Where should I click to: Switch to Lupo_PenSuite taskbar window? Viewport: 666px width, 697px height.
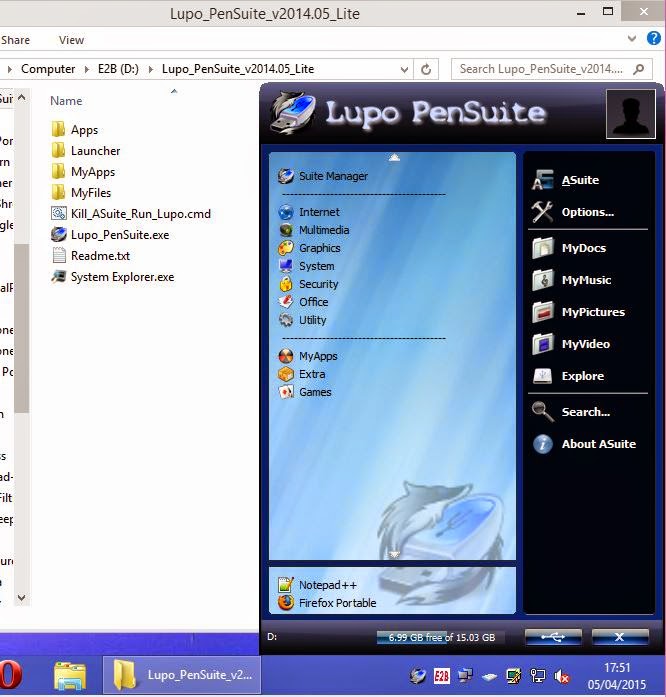click(182, 675)
